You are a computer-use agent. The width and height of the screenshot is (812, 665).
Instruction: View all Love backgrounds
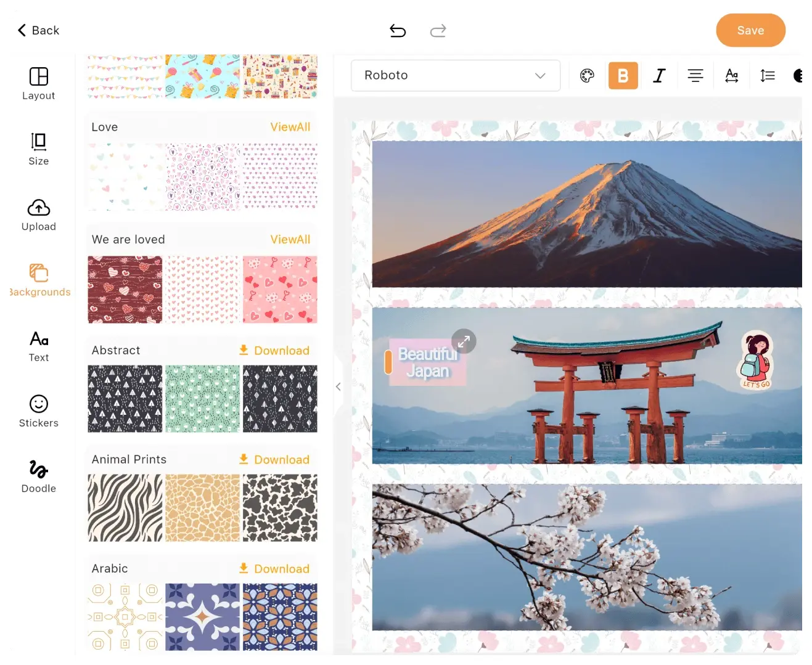290,126
